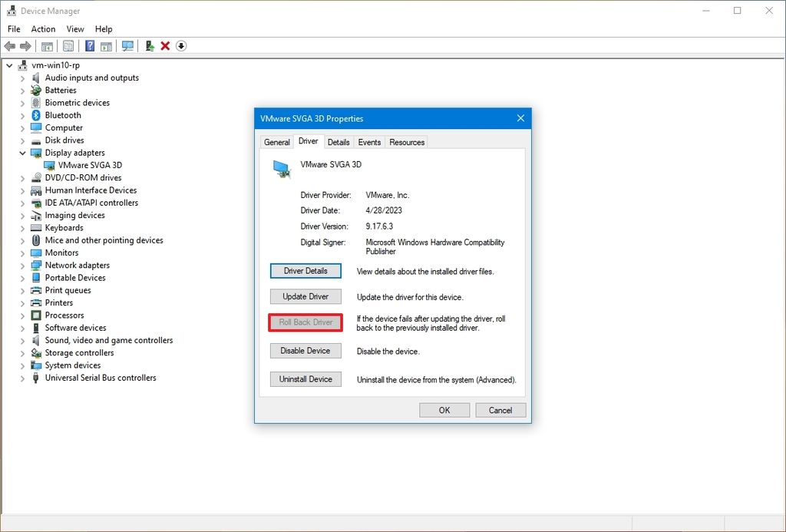Scan for hardware changes in the toolbar
Viewport: 786px width, 532px height.
[127, 45]
